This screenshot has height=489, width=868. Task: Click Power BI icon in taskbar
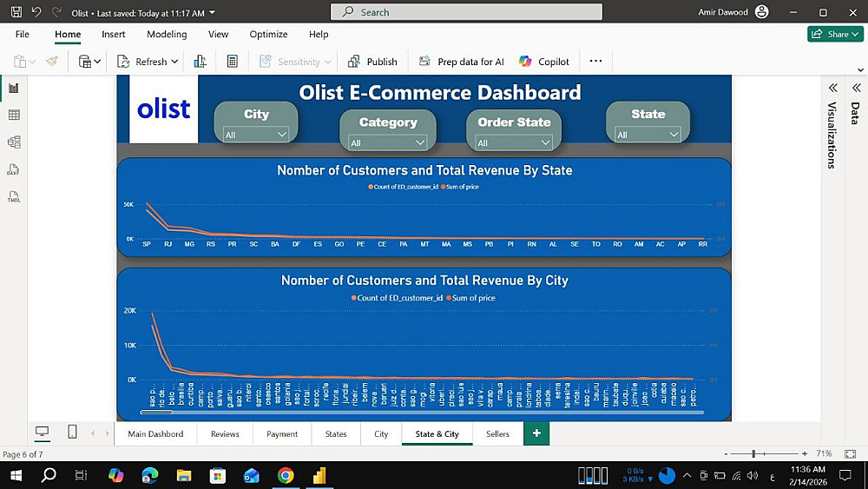[x=319, y=475]
